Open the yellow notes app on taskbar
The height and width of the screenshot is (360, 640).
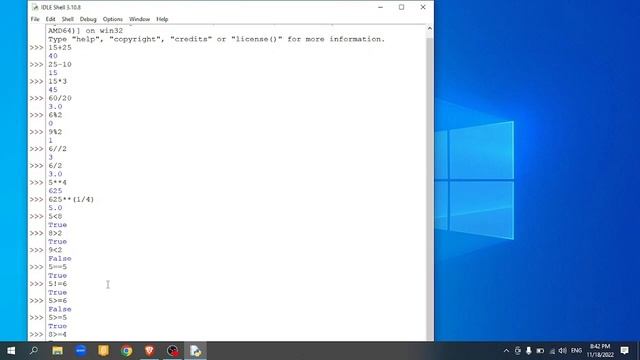[103, 351]
